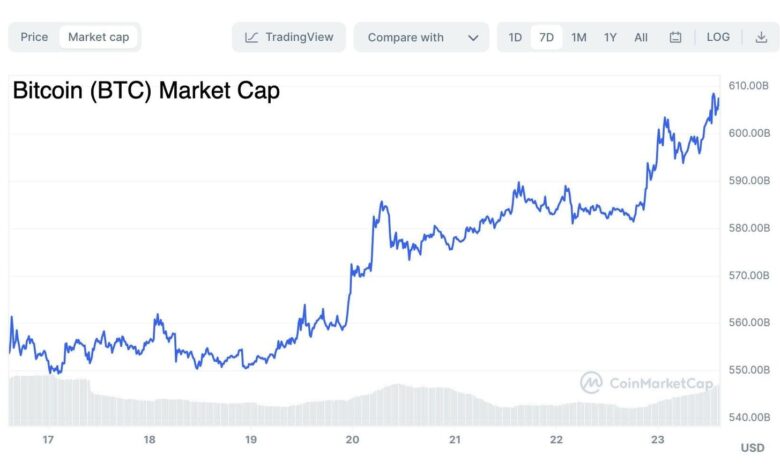The width and height of the screenshot is (780, 470).
Task: Click the chart peak near 610.00B
Action: click(x=714, y=95)
